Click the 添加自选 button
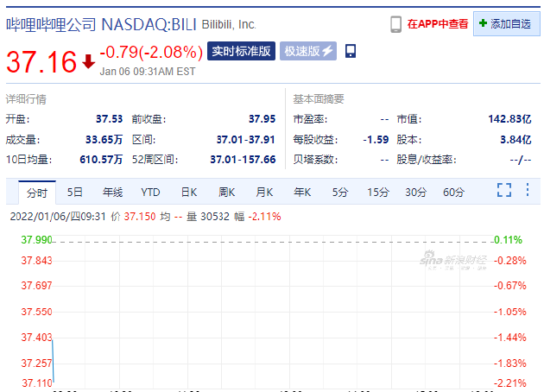Image resolution: width=544 pixels, height=392 pixels. (507, 24)
